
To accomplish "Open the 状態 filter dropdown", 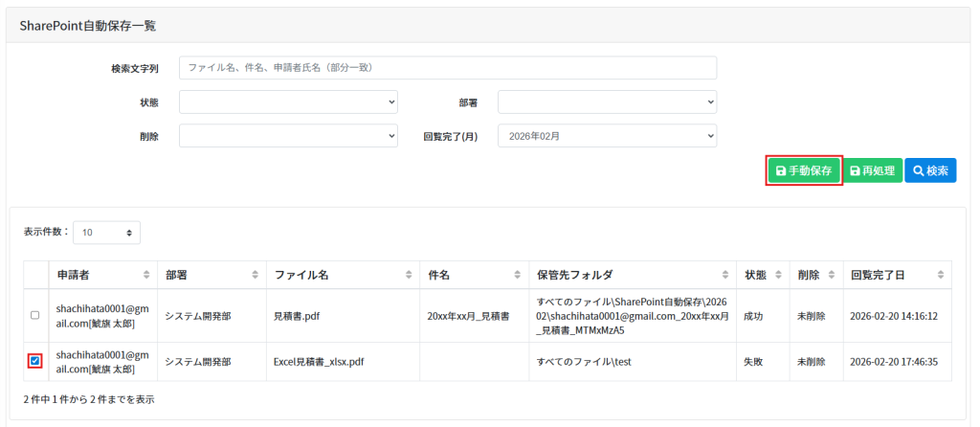I will point(288,101).
